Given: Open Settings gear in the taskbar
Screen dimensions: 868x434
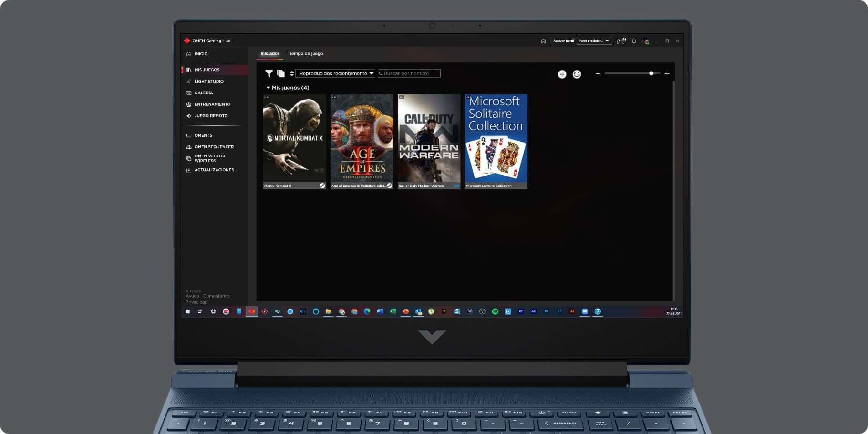Looking at the screenshot, I should tap(213, 311).
